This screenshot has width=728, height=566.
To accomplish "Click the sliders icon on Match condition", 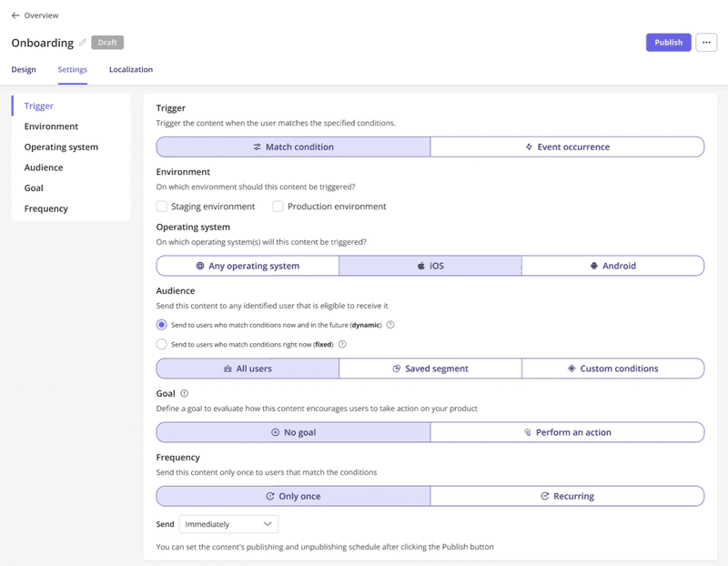I will point(256,146).
